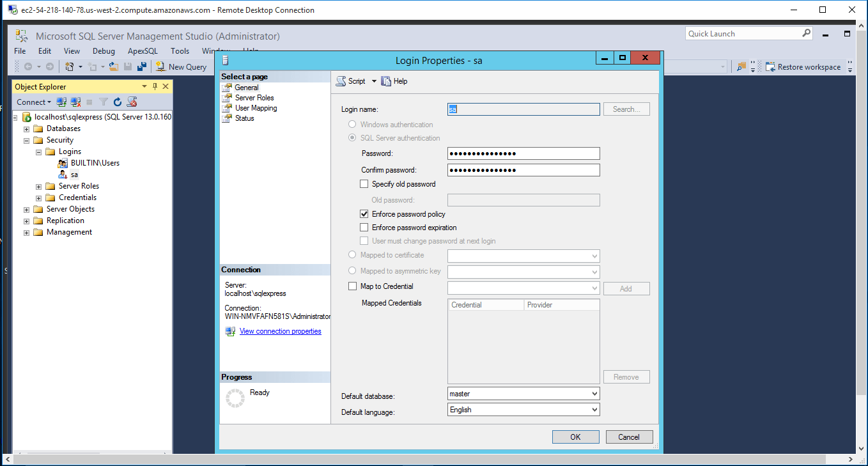
Task: Pin the Object Explorer panel
Action: (155, 86)
